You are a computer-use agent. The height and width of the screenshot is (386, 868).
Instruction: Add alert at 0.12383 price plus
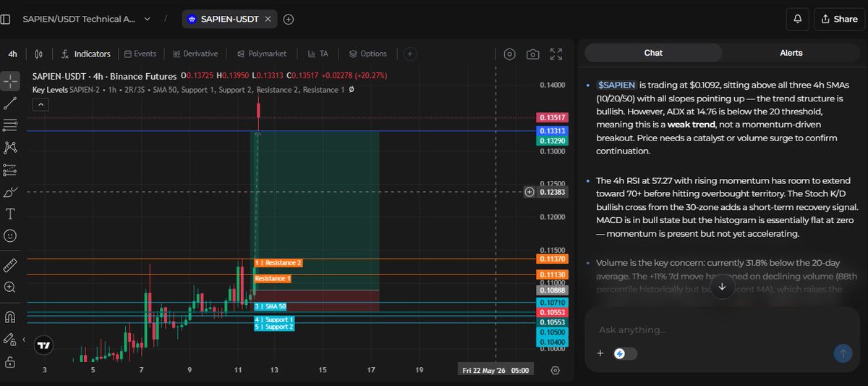pos(529,192)
